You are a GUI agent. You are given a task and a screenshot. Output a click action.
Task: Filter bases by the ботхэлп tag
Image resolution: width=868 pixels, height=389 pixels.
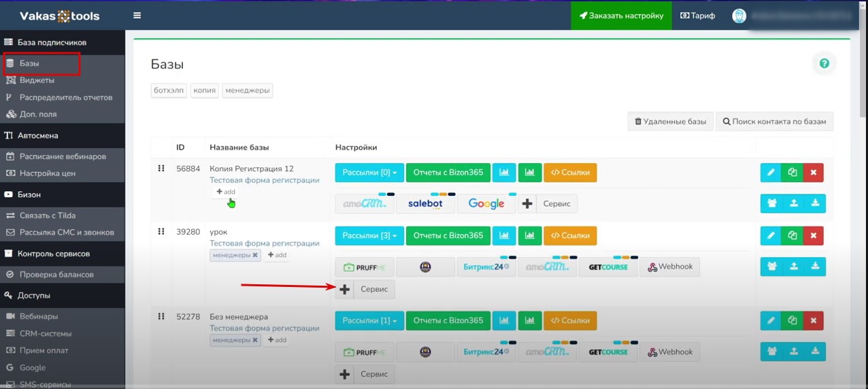[x=168, y=90]
